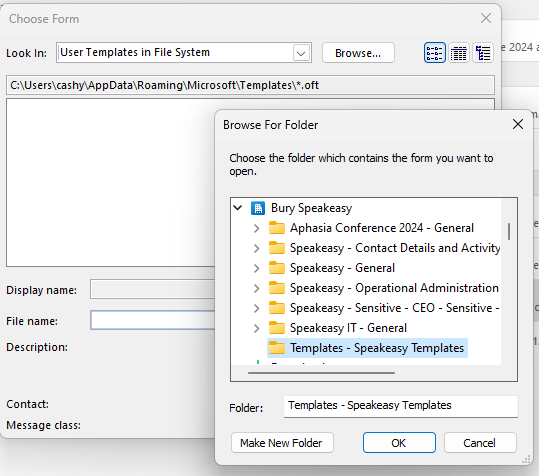Select the Speakeasy - General row
The height and width of the screenshot is (476, 539).
[x=342, y=268]
